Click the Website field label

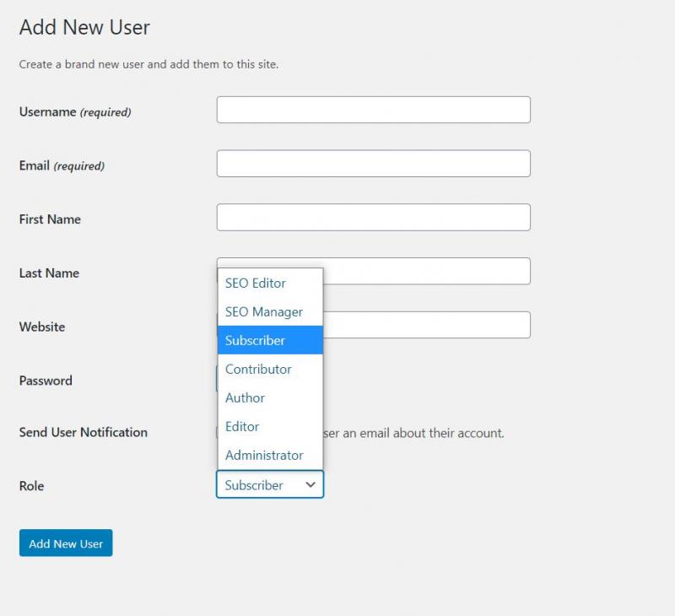42,327
